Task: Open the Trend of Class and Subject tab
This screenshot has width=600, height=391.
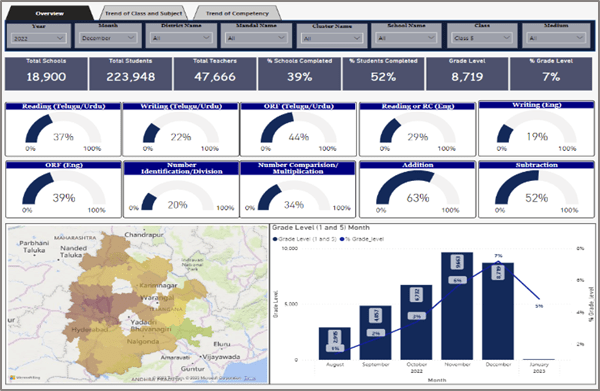Action: coord(143,13)
